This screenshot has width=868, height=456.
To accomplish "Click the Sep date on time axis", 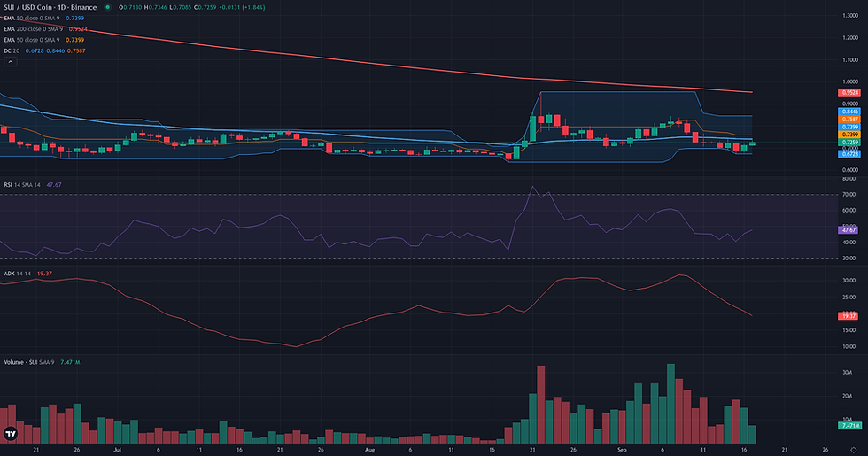I will click(622, 450).
